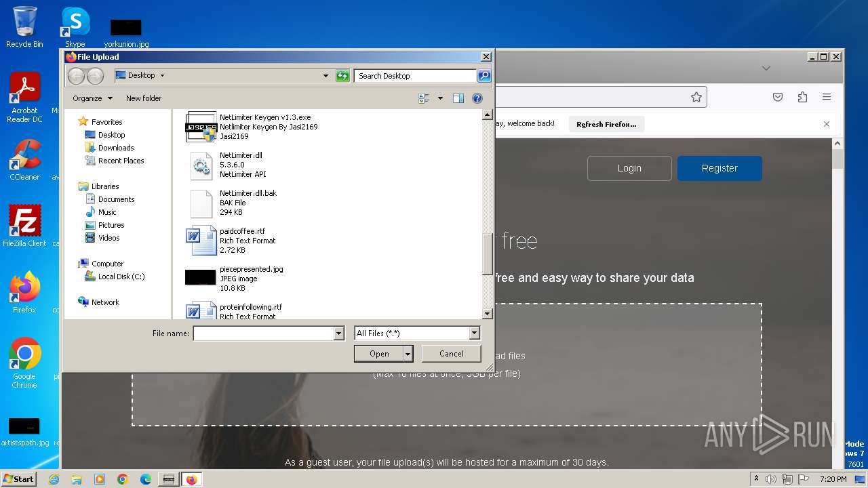
Task: Open FileZilla Client desktop icon
Action: click(24, 226)
